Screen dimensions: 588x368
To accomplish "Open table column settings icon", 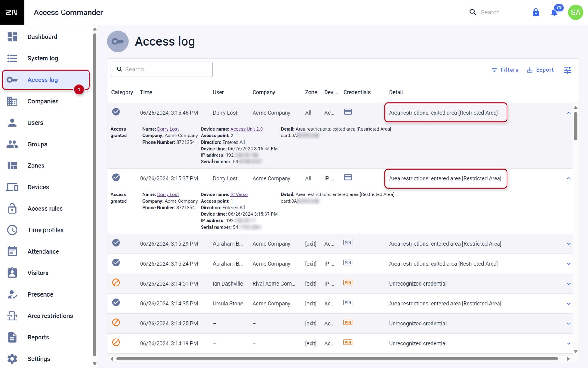I will pos(568,70).
